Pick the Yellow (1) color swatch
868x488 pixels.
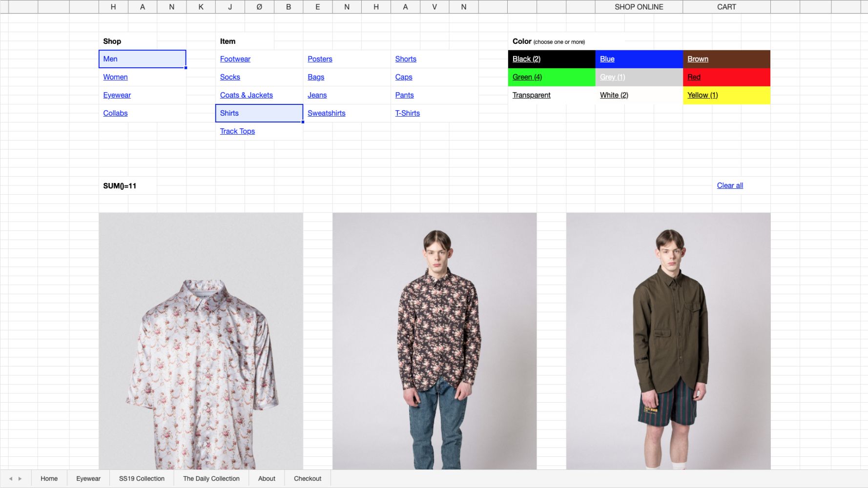coord(726,95)
